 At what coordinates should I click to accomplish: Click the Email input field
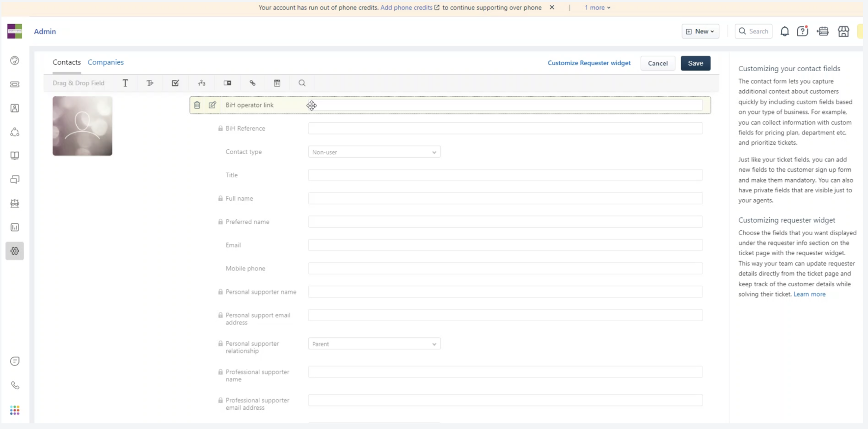[505, 245]
